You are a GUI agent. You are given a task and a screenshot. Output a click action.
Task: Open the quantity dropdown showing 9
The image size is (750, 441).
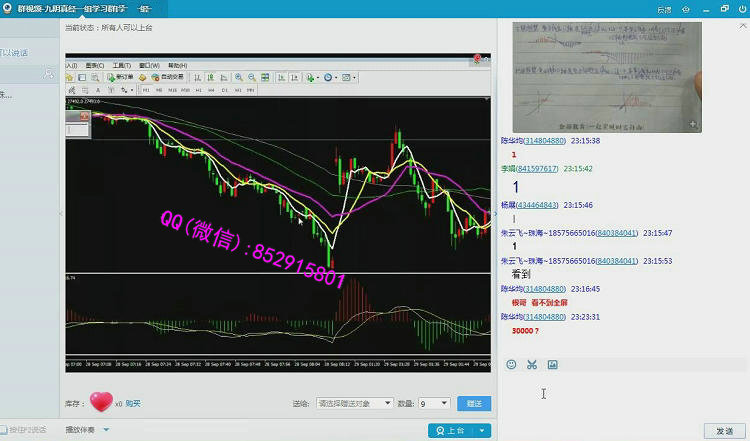[435, 404]
